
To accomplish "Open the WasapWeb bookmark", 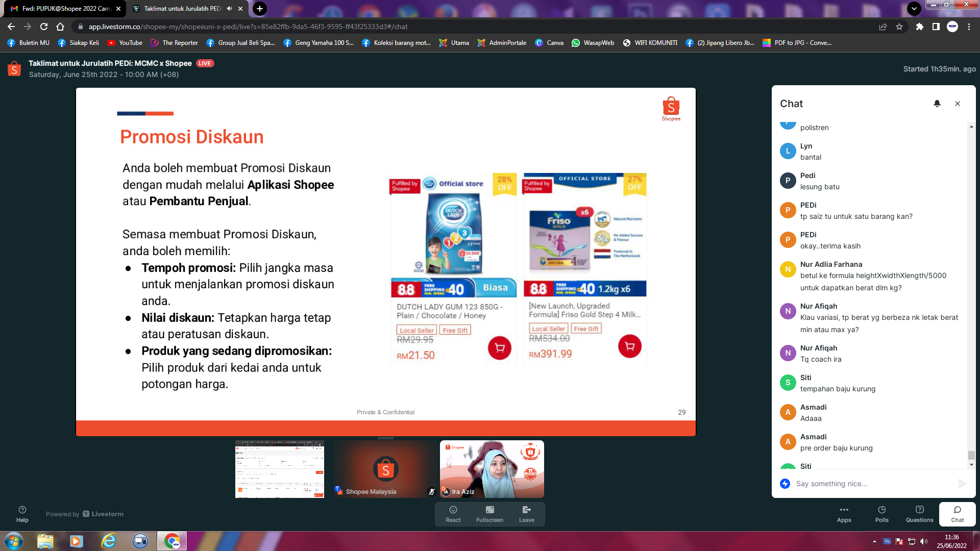I will [x=593, y=43].
